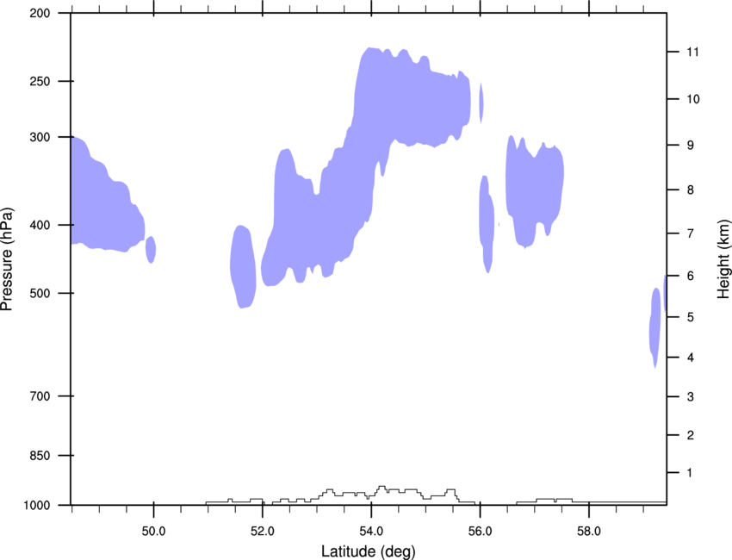
Task: Pick the 1 km height label
Action: 690,473
